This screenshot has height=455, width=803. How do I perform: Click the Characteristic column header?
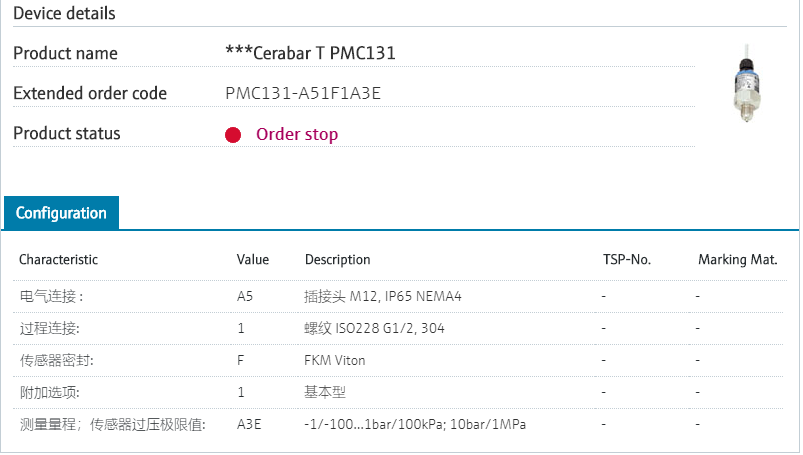coord(58,260)
